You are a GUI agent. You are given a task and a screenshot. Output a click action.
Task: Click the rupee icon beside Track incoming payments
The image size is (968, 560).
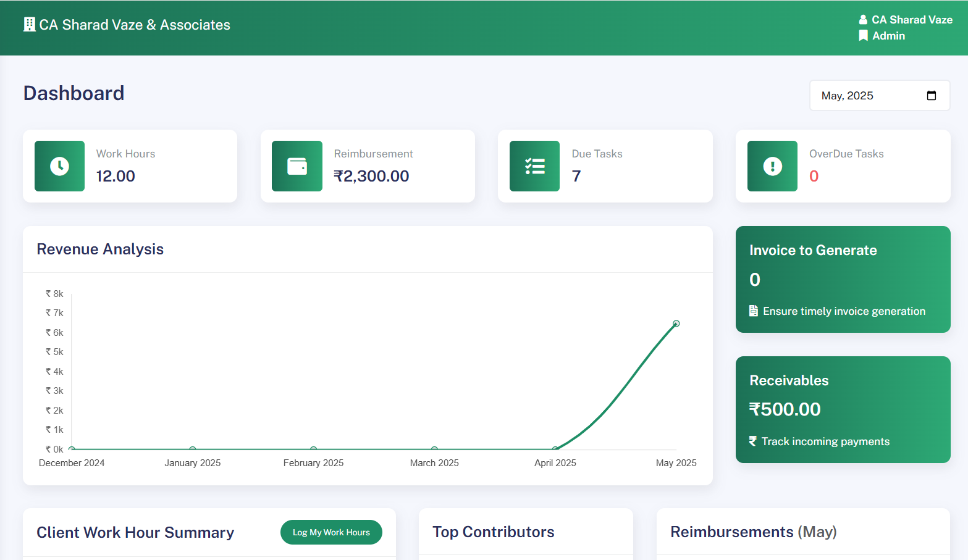[753, 441]
